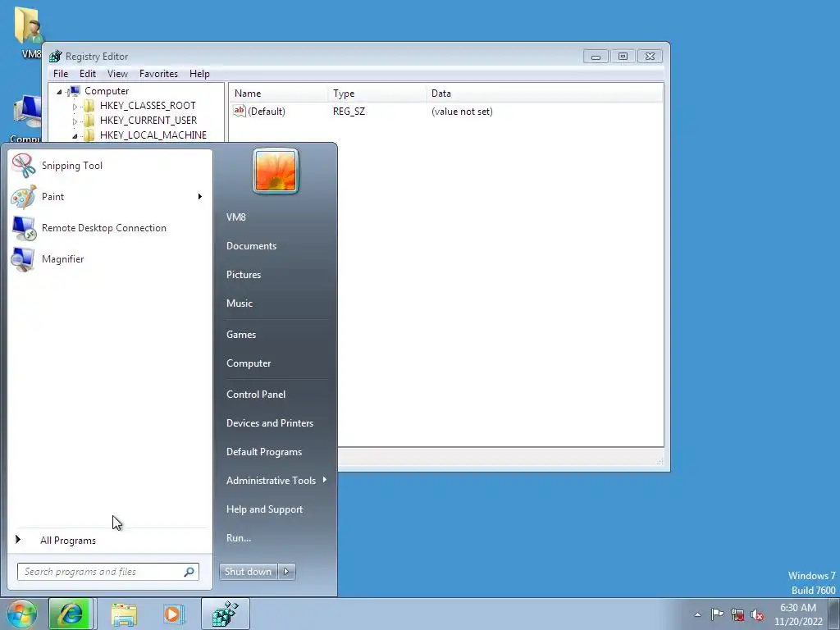
Task: Expand HKEY_CURRENT_USER key
Action: pyautogui.click(x=75, y=121)
